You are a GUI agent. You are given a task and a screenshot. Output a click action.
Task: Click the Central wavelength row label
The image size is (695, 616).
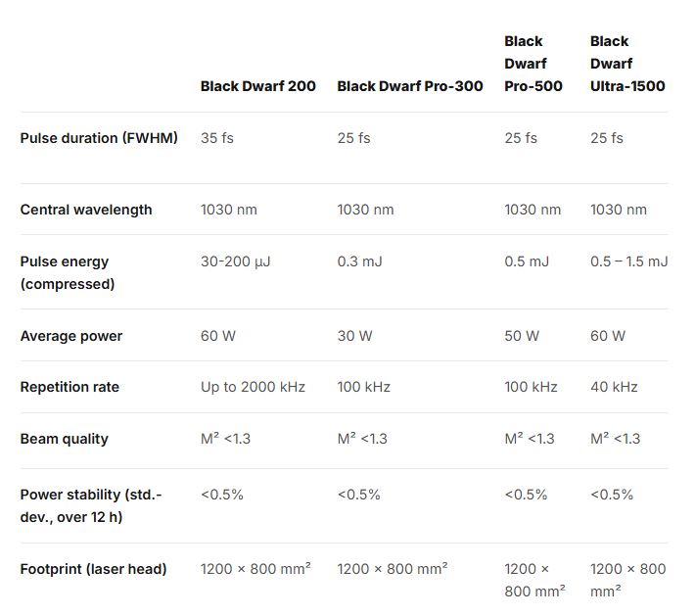click(86, 210)
